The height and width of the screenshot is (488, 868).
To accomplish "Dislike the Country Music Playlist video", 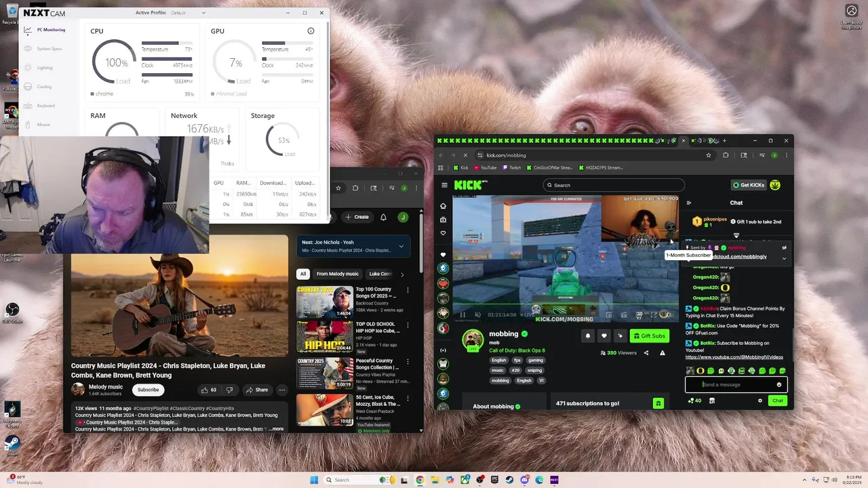I will click(x=229, y=390).
